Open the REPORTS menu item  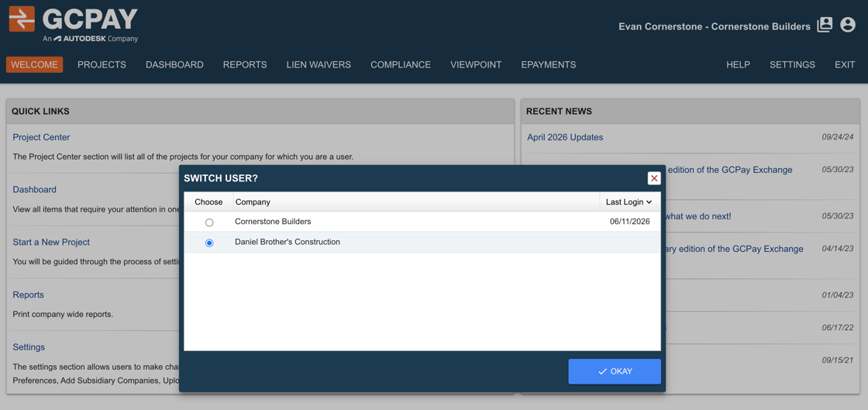(x=245, y=65)
